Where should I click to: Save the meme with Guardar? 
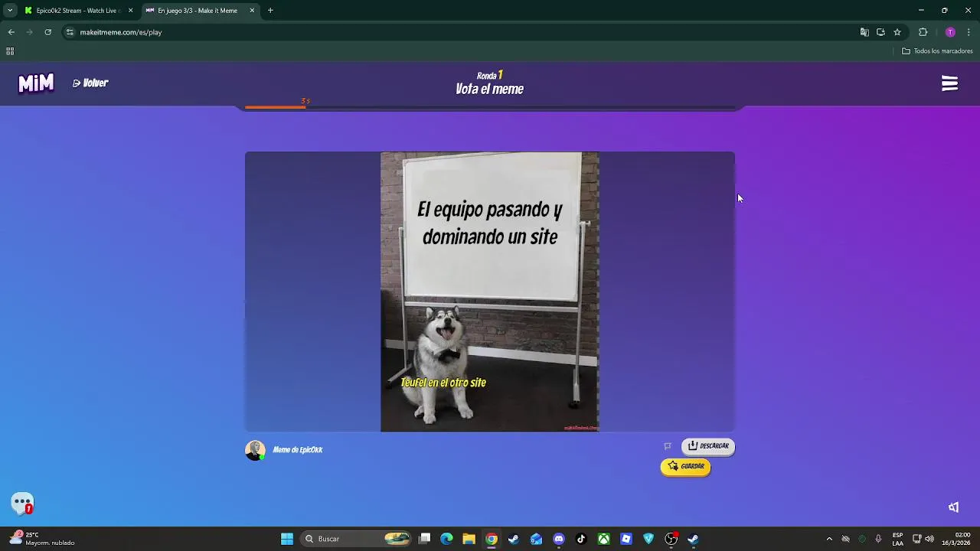(x=685, y=466)
